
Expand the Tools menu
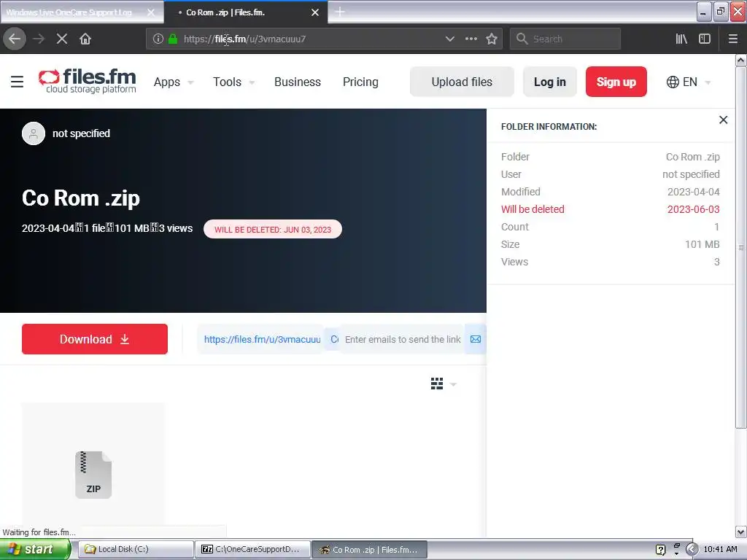233,82
